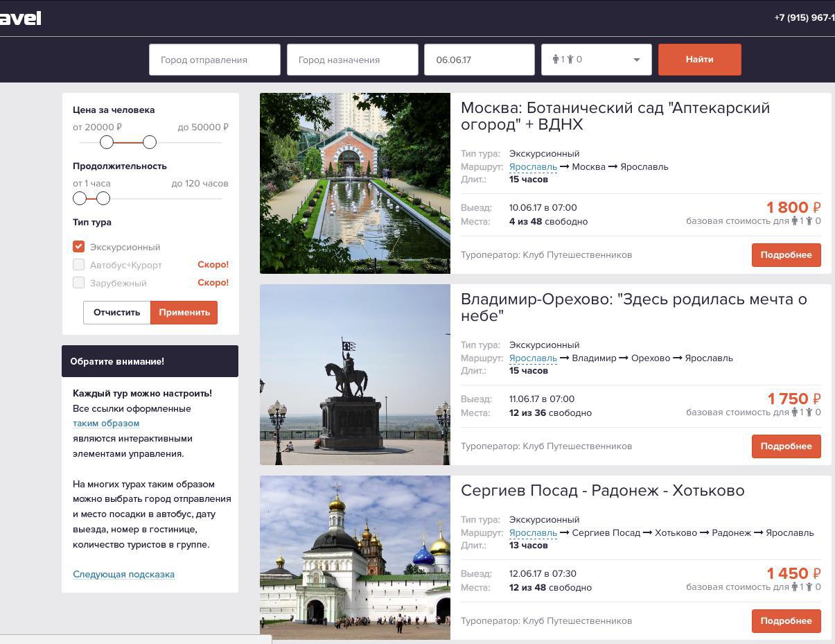
Task: Open the passengers count dropdown arrow
Action: 637,60
